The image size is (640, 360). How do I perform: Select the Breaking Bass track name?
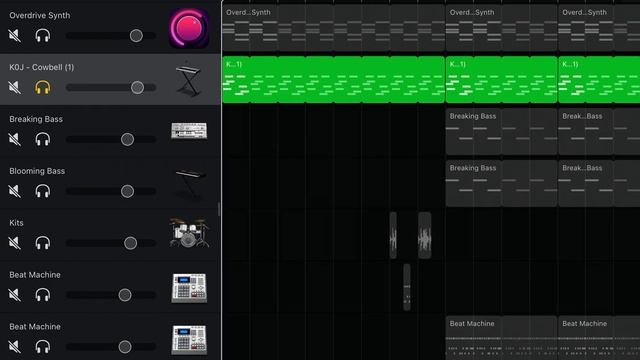36,119
